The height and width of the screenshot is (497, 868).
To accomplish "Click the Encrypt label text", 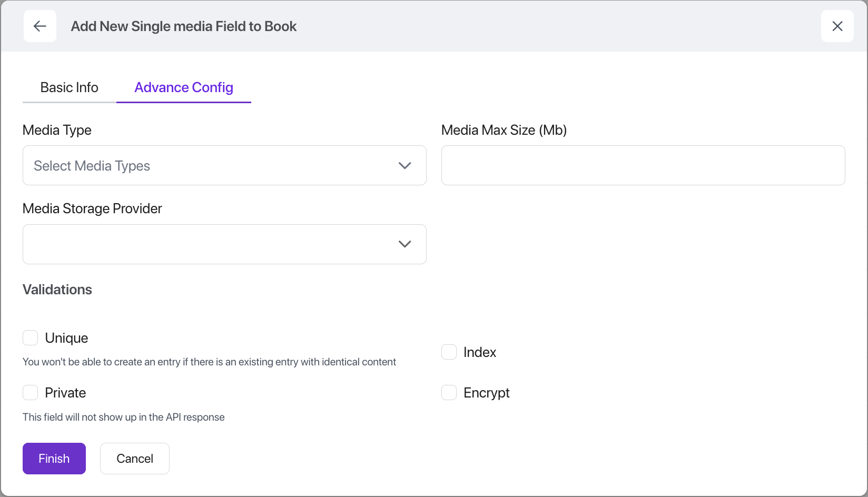I will (486, 393).
